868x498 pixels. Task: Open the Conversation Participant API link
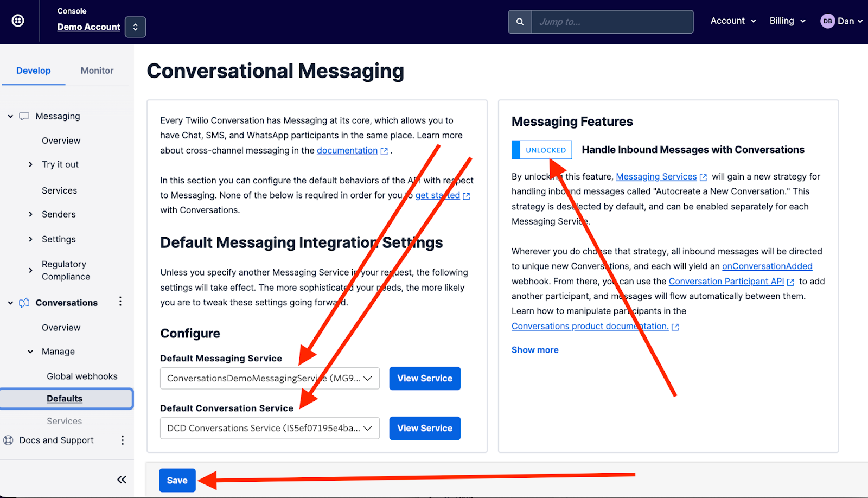click(x=726, y=282)
